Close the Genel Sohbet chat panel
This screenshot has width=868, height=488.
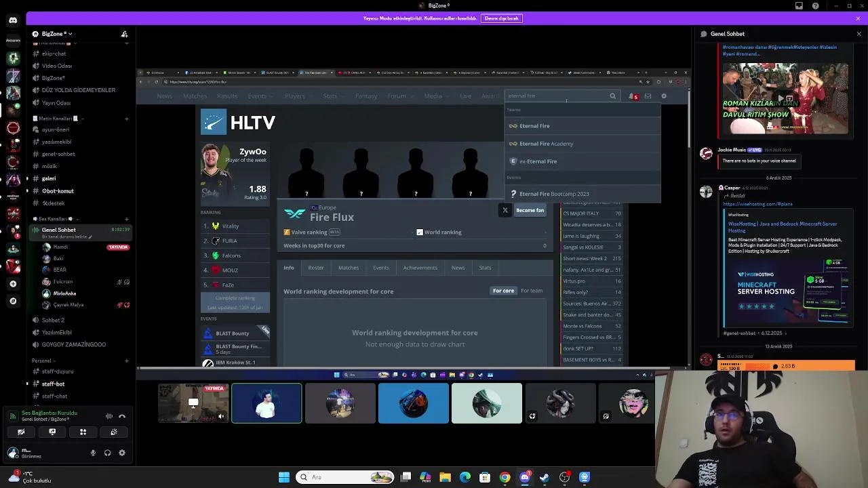click(859, 34)
